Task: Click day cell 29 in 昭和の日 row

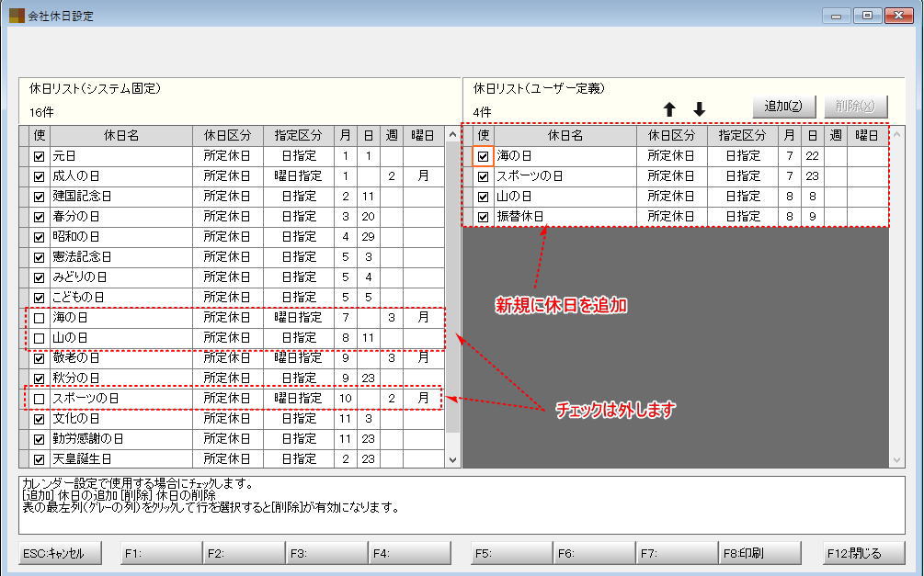Action: (369, 237)
